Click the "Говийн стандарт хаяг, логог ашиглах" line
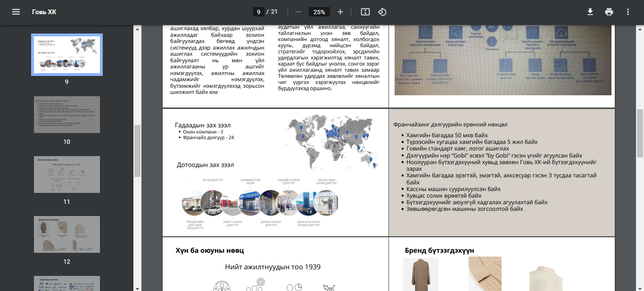The height and width of the screenshot is (291, 644). pos(457,149)
